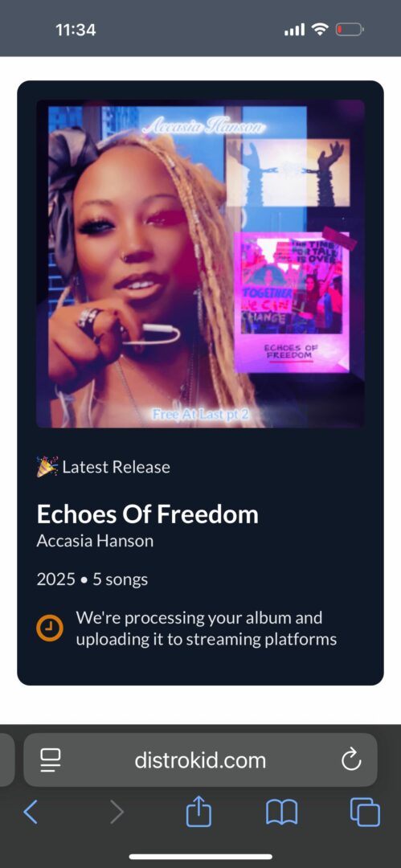Screen dimensions: 401x868
Task: Click the Echoes Of Freedom album title
Action: (147, 514)
